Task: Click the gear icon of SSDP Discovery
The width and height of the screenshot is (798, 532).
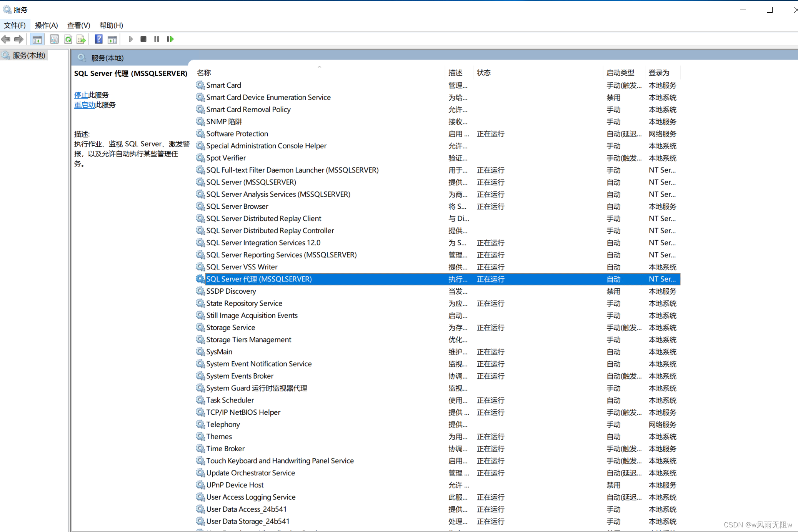Action: coord(200,291)
